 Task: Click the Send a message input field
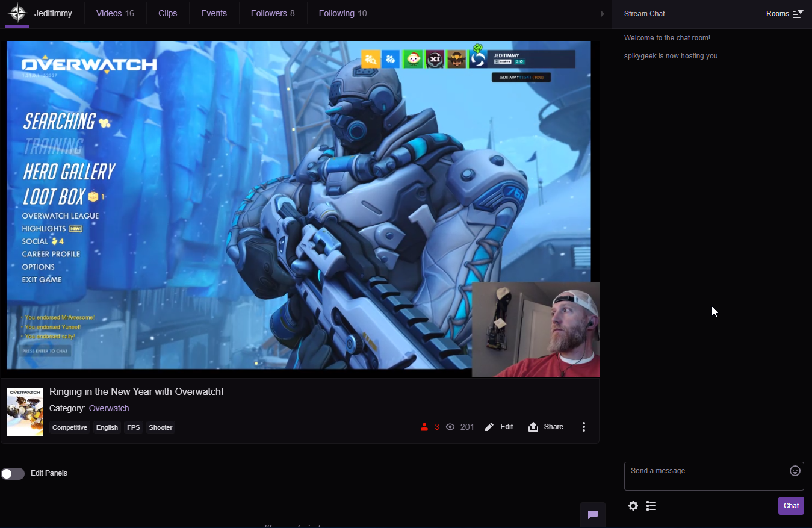tap(714, 476)
